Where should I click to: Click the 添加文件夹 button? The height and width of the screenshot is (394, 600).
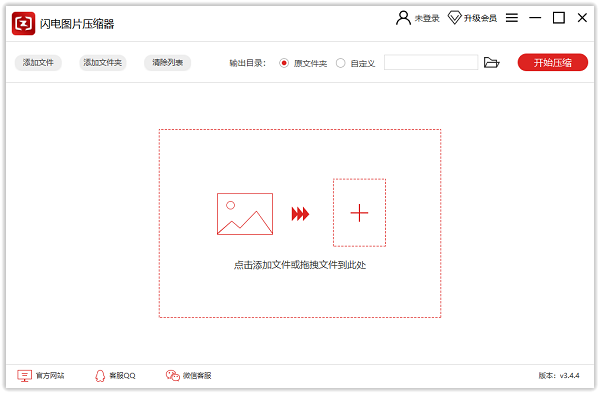point(103,62)
